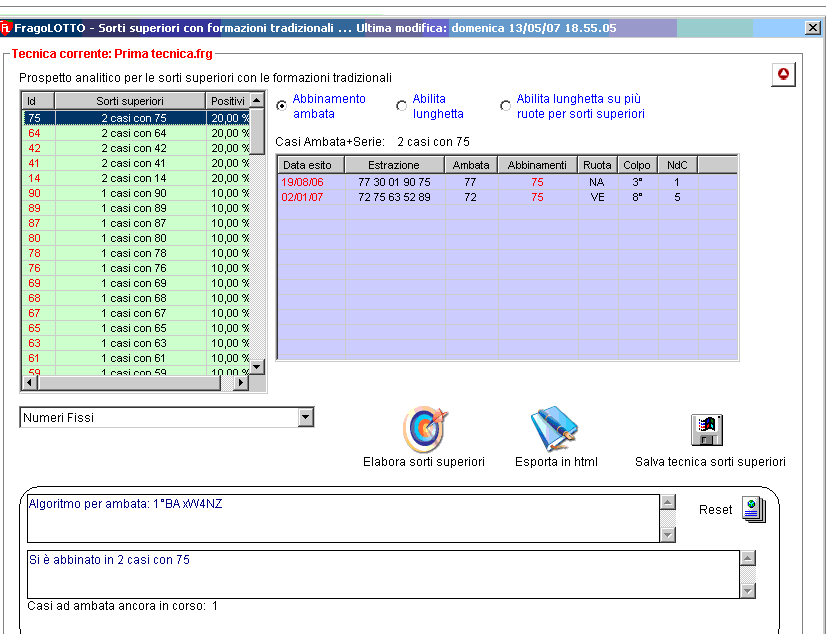Enable the Abilita lunghetta option
This screenshot has width=826, height=634.
[x=402, y=105]
